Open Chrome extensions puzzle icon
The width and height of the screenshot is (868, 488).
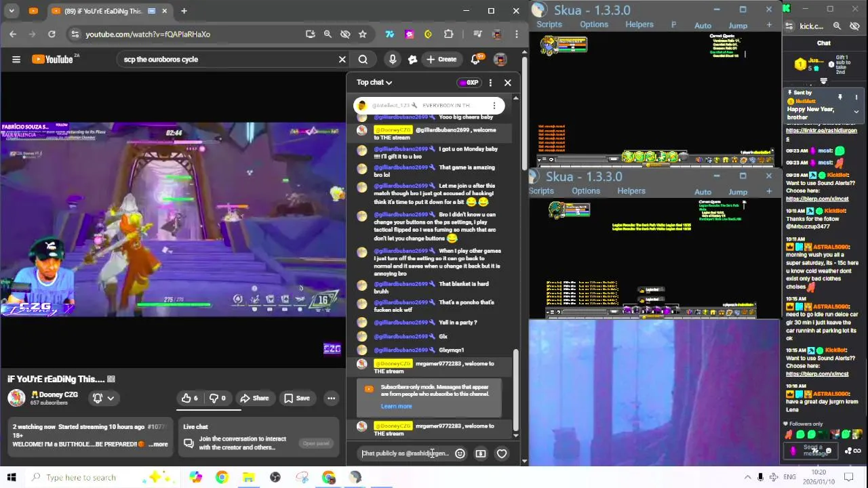pyautogui.click(x=448, y=34)
